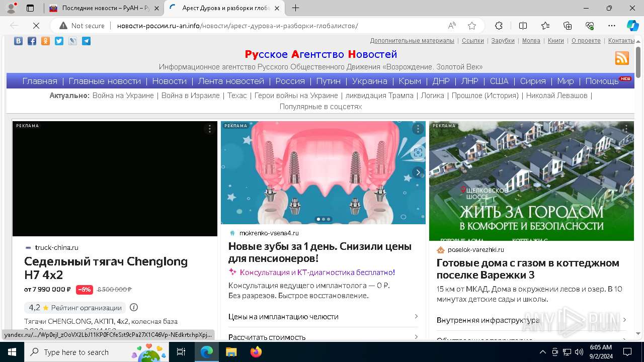
Task: Open 'Книги' top link
Action: (556, 41)
